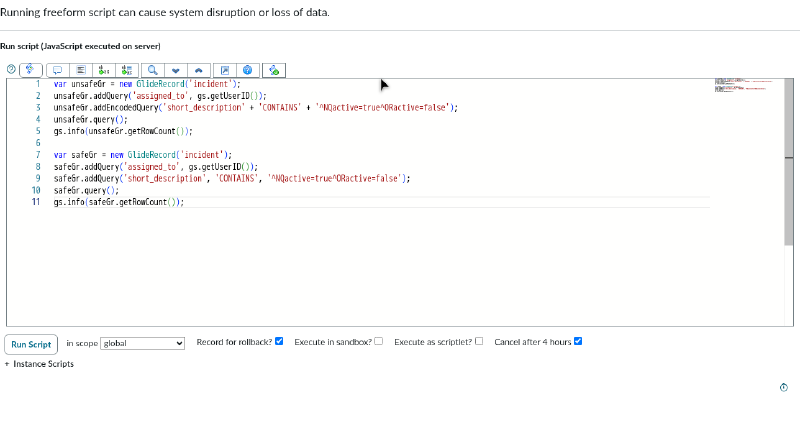Click the Replace All icon
The width and height of the screenshot is (800, 442).
pyautogui.click(x=127, y=70)
